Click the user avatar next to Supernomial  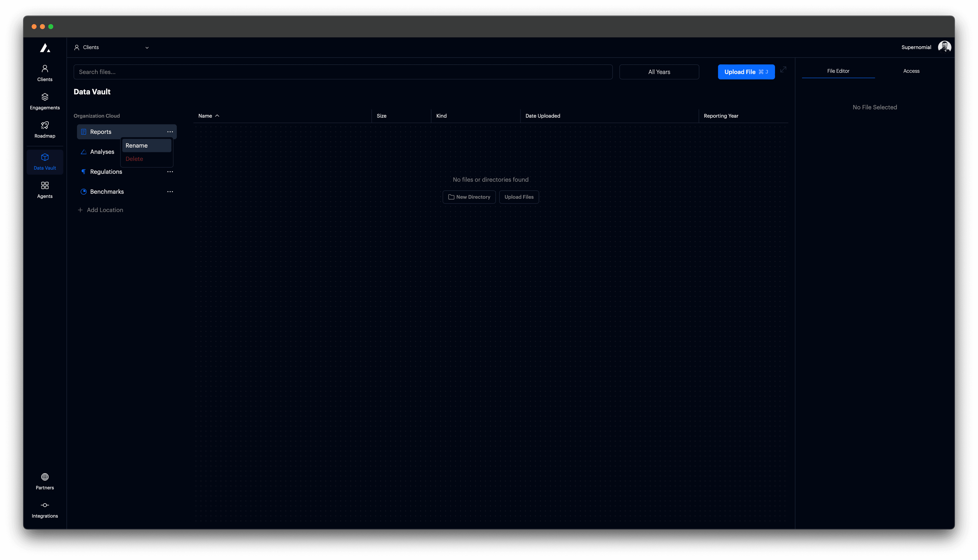945,47
